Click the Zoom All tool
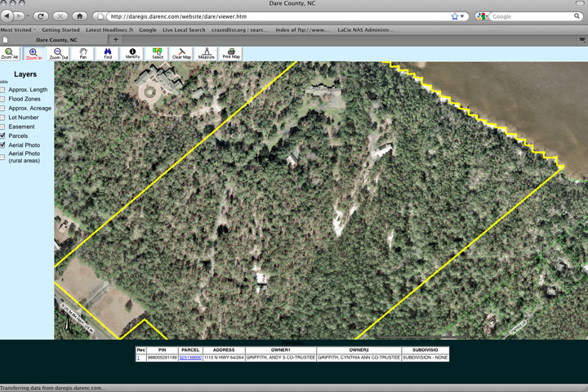The width and height of the screenshot is (588, 392). point(9,54)
